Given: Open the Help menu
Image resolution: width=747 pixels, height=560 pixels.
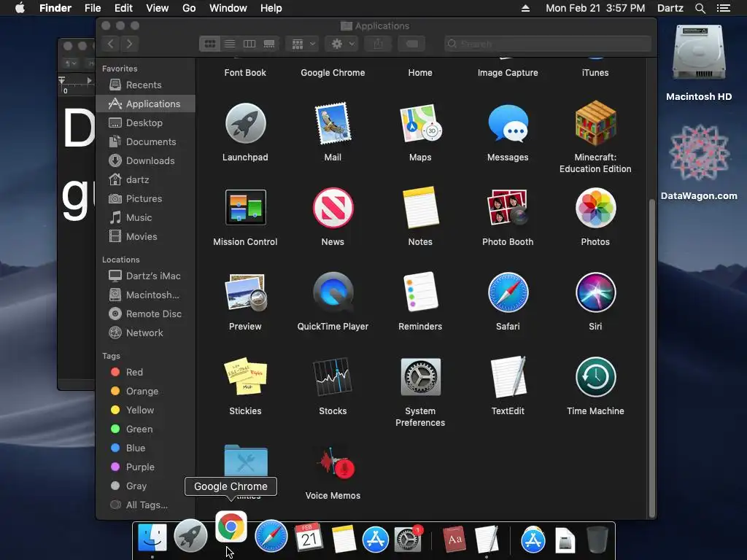Looking at the screenshot, I should pyautogui.click(x=271, y=8).
